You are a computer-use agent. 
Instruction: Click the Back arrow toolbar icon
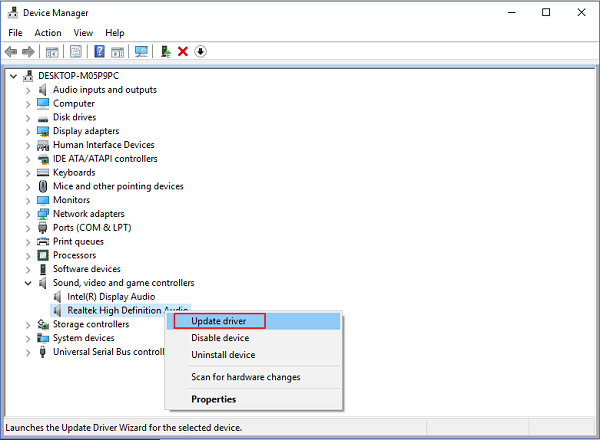point(12,51)
